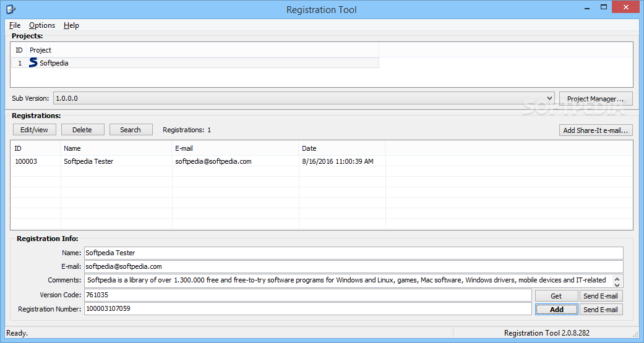This screenshot has width=644, height=343.
Task: Open the Options menu
Action: pyautogui.click(x=42, y=25)
